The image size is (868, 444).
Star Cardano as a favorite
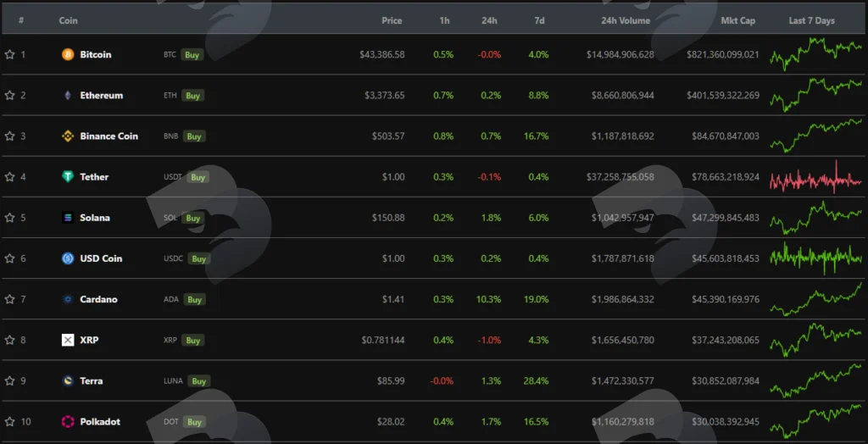click(x=9, y=299)
